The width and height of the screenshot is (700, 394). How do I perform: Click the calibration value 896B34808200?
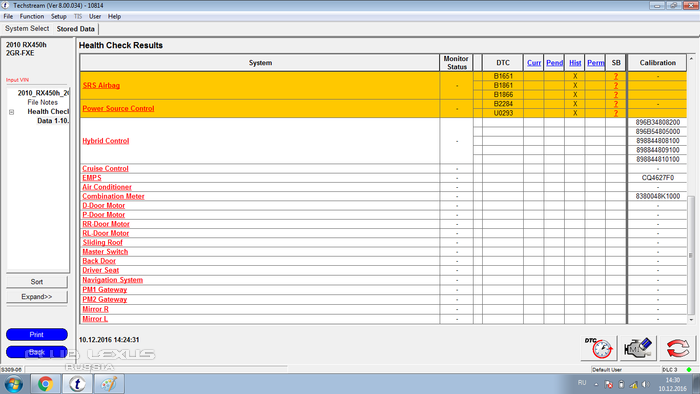pyautogui.click(x=658, y=122)
